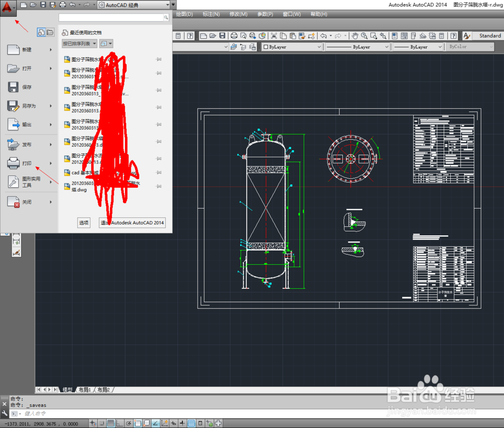Image resolution: width=504 pixels, height=428 pixels.
Task: Click the 选项 options button
Action: 84,222
